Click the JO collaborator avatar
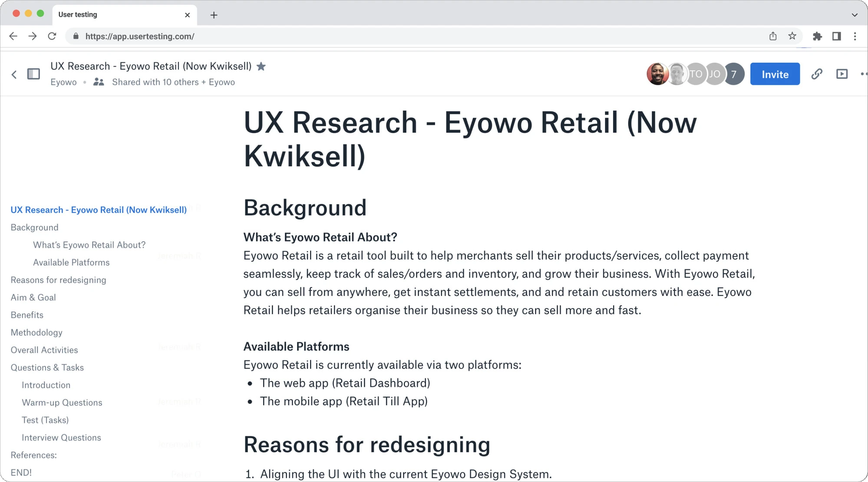Screen dimensions: 868x482 pos(715,74)
